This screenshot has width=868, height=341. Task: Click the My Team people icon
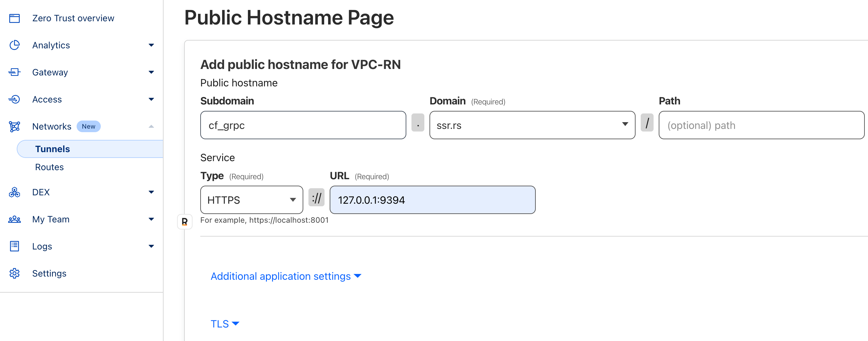pyautogui.click(x=14, y=219)
